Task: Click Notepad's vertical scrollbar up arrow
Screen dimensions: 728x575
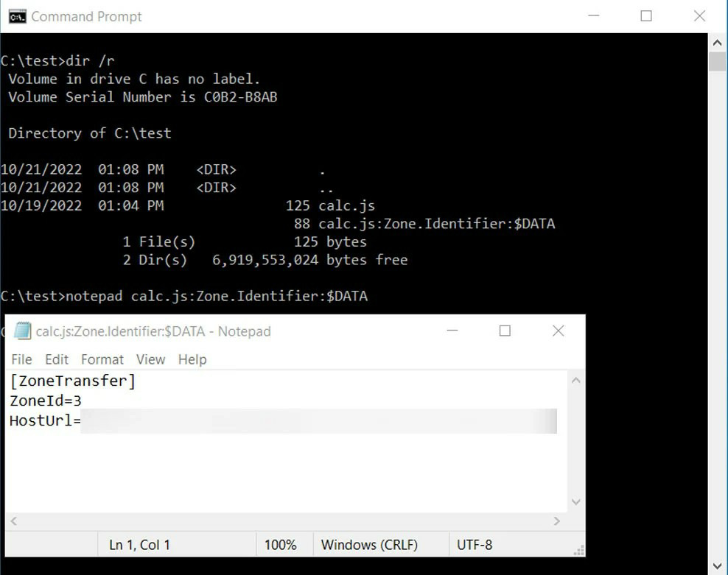Action: point(576,381)
